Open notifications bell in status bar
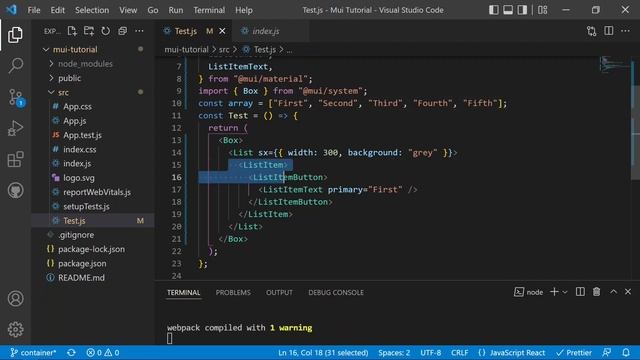Viewport: 640px width, 360px height. coord(626,353)
